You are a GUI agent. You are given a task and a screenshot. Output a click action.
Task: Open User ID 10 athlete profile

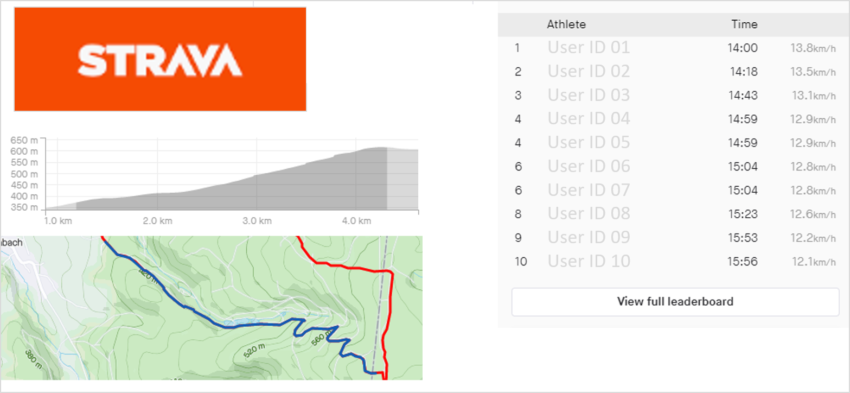[589, 261]
